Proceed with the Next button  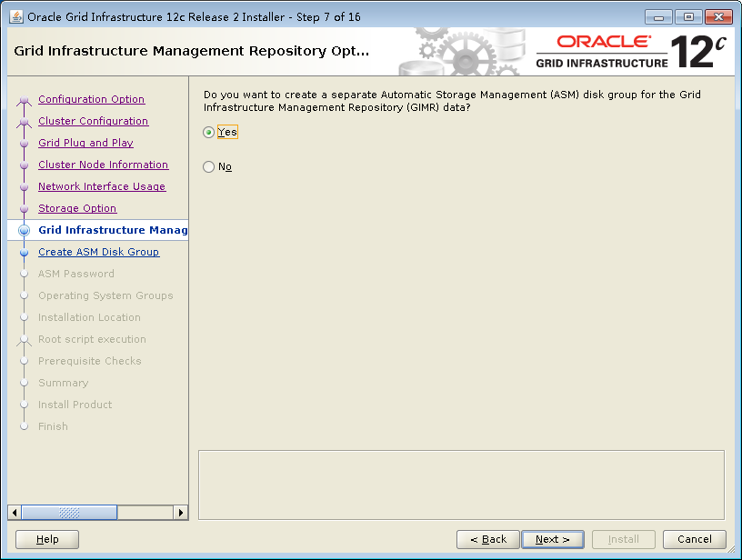[552, 539]
